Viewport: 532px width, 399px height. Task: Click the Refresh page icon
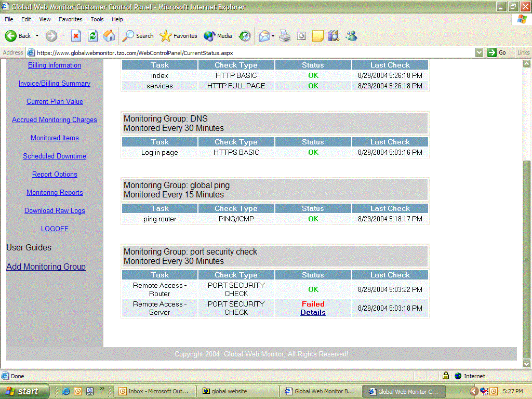[92, 36]
